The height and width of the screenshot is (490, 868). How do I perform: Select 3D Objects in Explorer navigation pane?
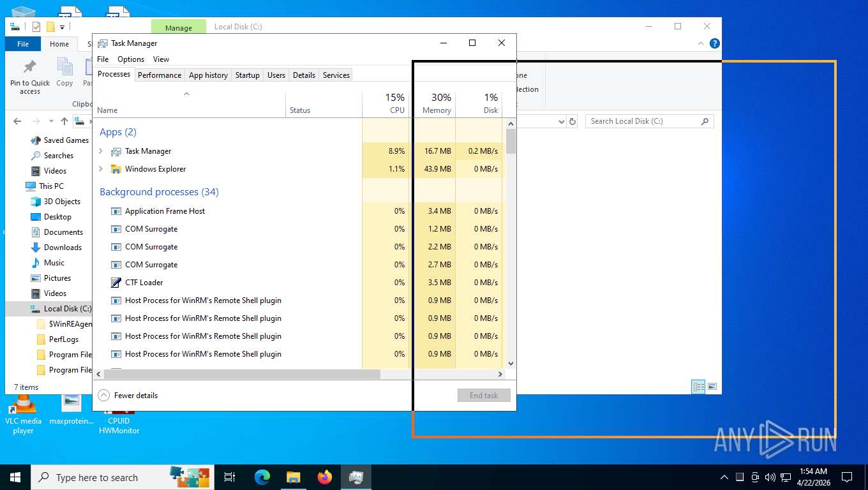click(62, 202)
